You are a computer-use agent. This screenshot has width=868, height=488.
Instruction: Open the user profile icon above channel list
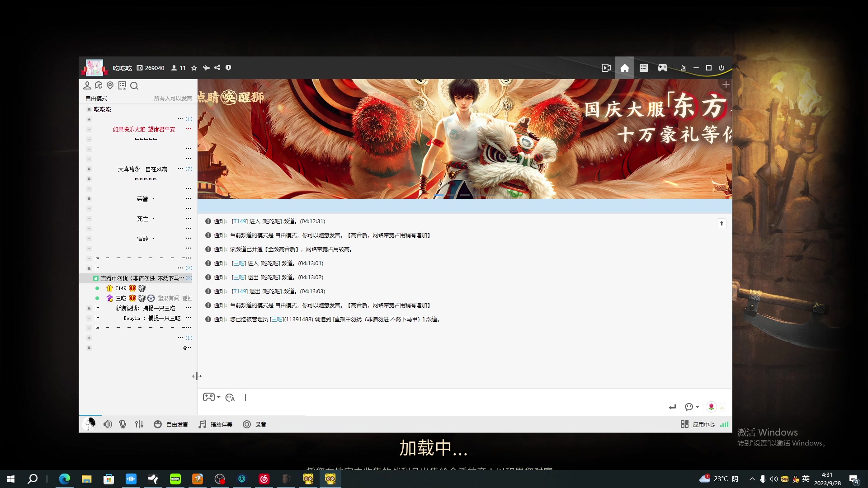pos(87,85)
